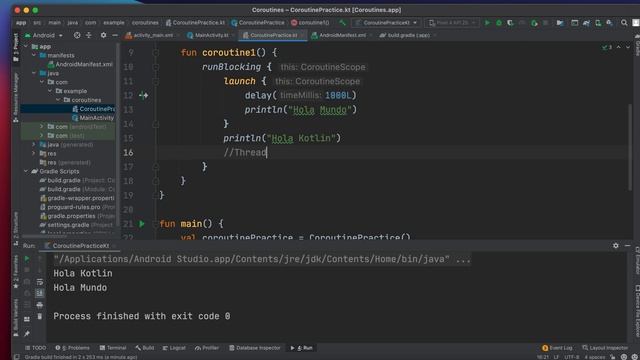The image size is (640, 360).
Task: Collapse the manifests folder node
Action: pyautogui.click(x=34, y=55)
